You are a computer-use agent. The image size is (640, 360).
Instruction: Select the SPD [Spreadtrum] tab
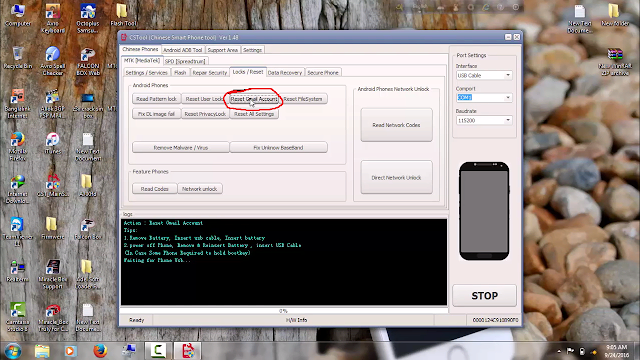[185, 61]
